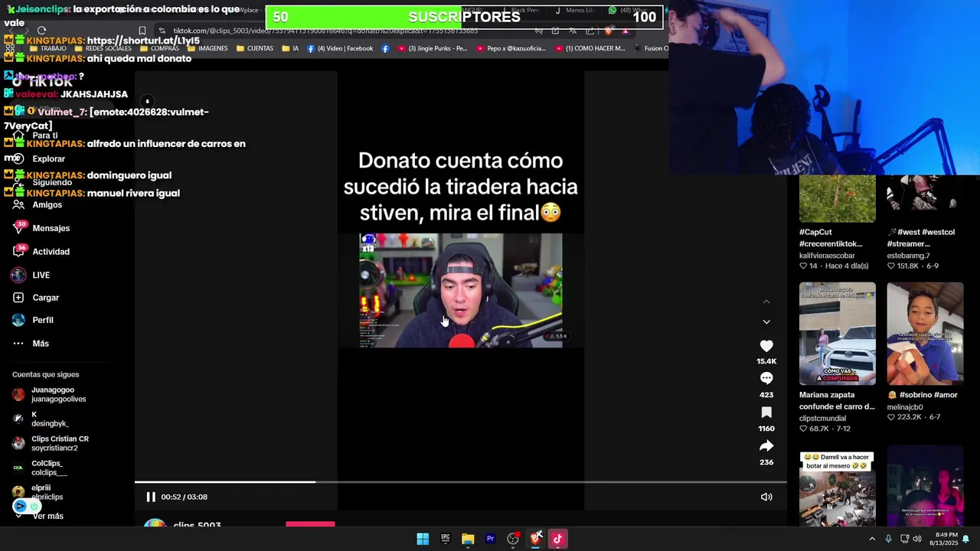Open OBS Studio from taskbar
Viewport: 980px width, 551px height.
(513, 539)
